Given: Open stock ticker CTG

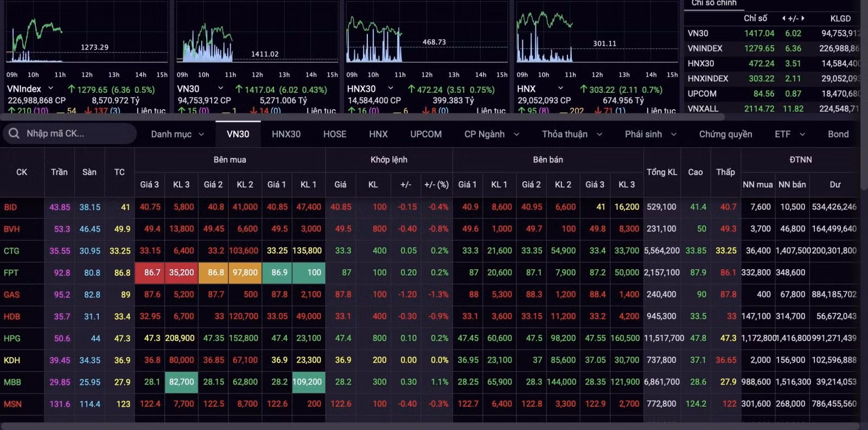Looking at the screenshot, I should point(11,251).
